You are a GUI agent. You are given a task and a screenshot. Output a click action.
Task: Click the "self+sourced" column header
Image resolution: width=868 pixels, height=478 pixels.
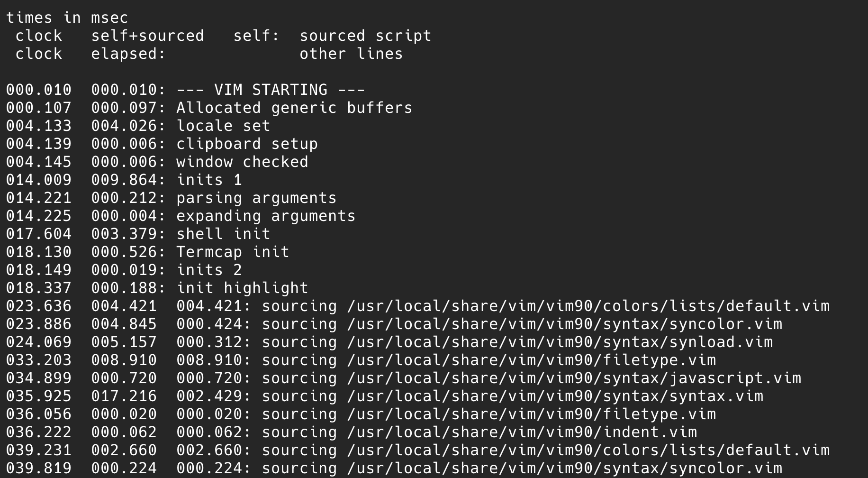coord(147,36)
